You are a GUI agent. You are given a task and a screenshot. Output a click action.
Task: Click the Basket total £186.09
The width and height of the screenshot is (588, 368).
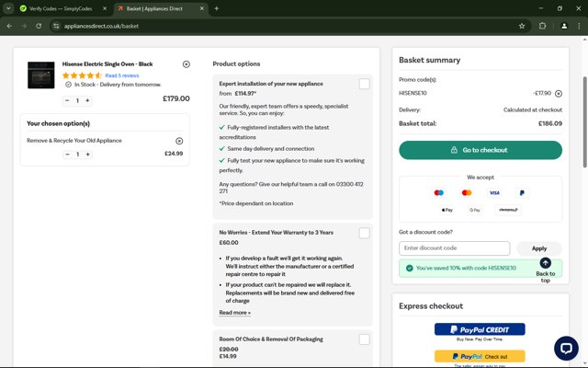point(550,123)
